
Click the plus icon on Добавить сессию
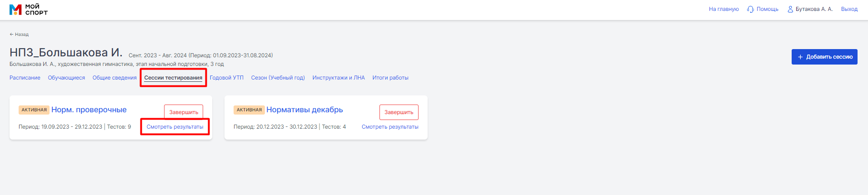click(x=800, y=57)
